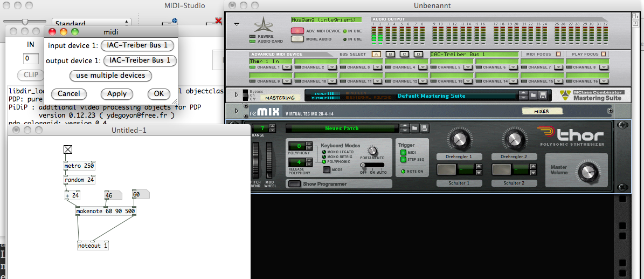Save Mastering Suite patch with floppy icon
Image resolution: width=644 pixels, height=279 pixels.
pyautogui.click(x=543, y=96)
